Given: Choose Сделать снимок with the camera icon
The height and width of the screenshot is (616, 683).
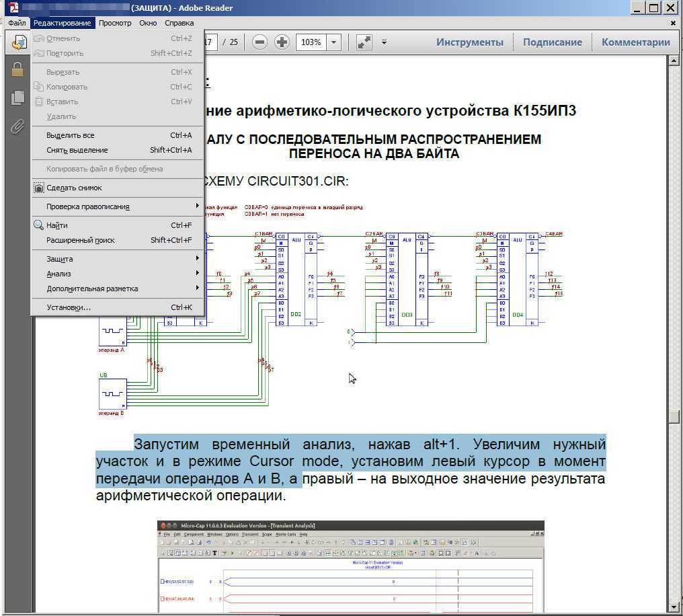Looking at the screenshot, I should (x=74, y=188).
